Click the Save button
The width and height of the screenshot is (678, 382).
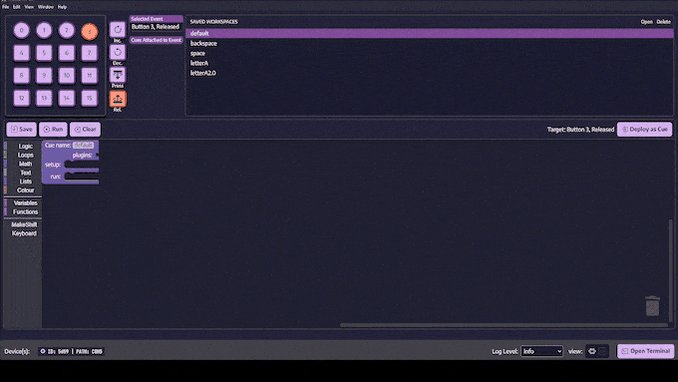[x=21, y=129]
